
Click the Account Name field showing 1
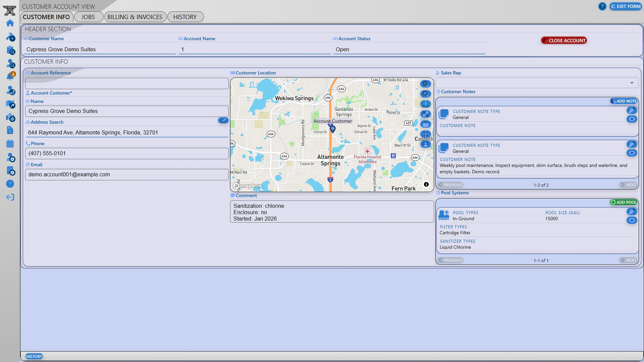255,50
